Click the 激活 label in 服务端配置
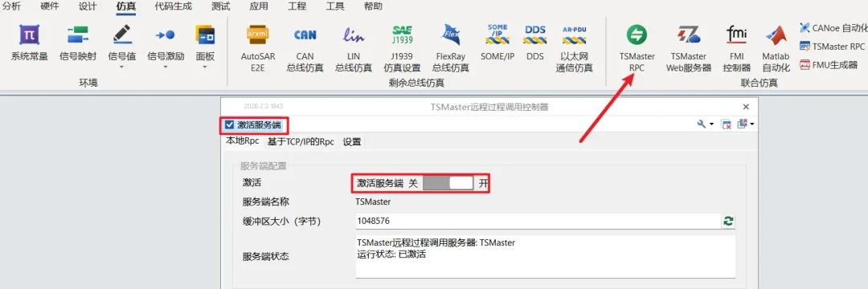 click(252, 183)
